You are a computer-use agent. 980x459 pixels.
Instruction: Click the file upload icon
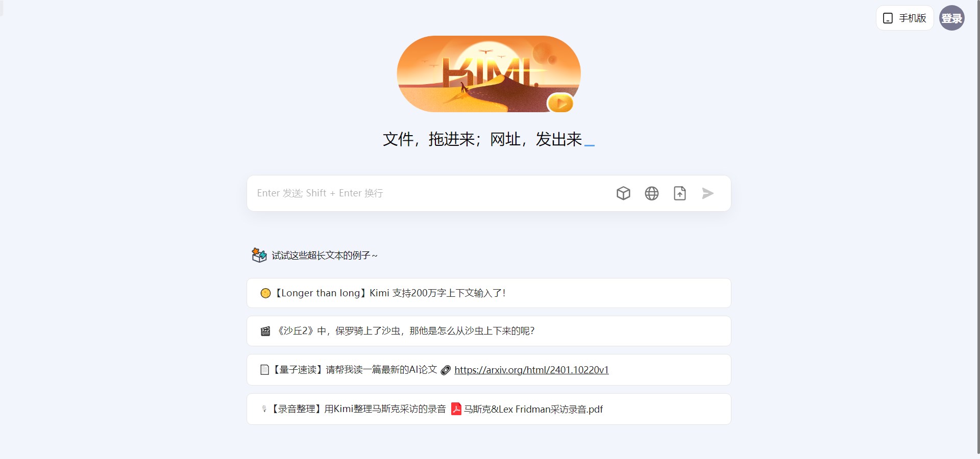680,193
